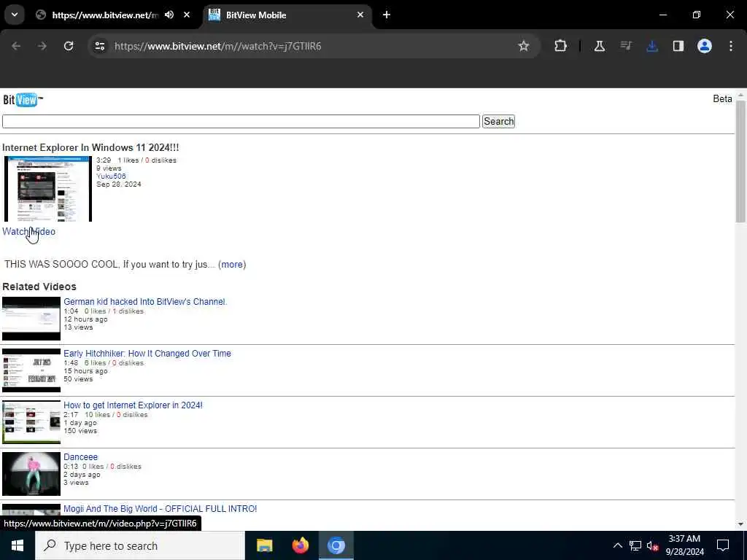Focus the BitView search text box

point(241,122)
